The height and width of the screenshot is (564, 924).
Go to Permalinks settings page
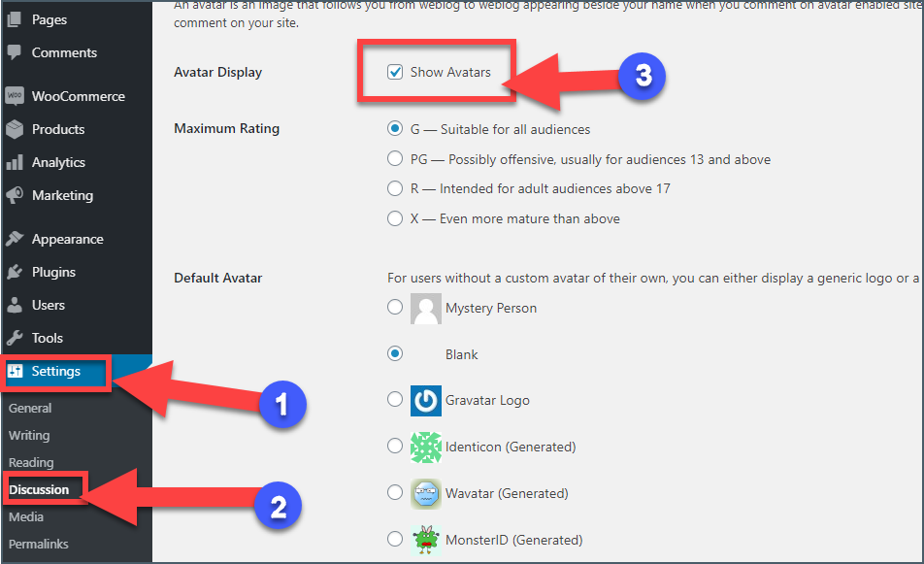tap(39, 544)
